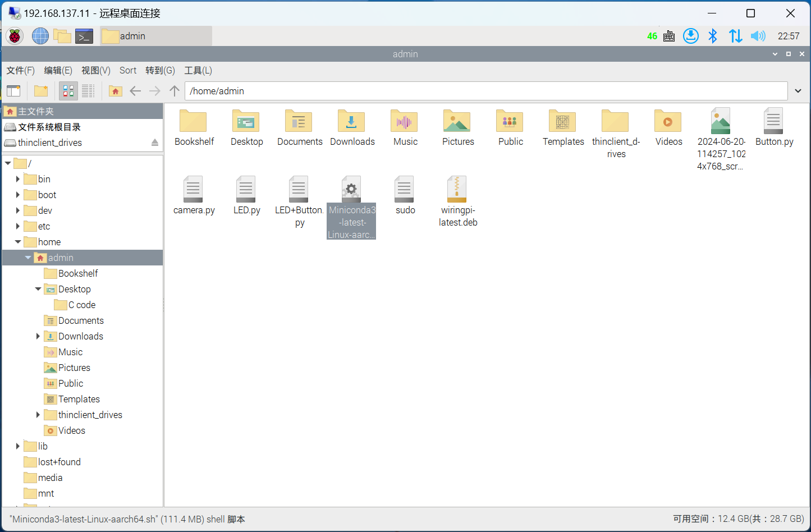This screenshot has height=532, width=811.
Task: Open the Raspberry Pi applications menu
Action: [x=15, y=36]
